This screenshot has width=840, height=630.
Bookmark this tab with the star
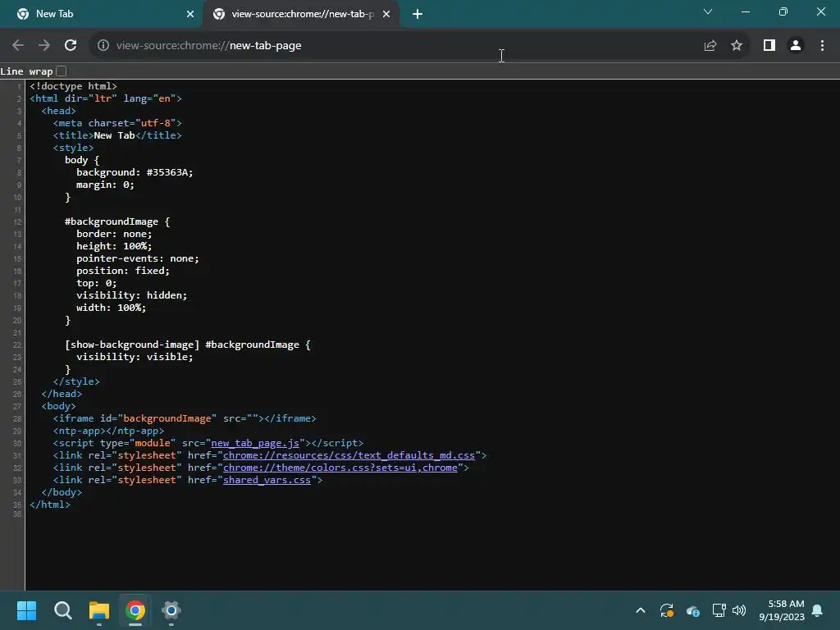[x=737, y=46]
